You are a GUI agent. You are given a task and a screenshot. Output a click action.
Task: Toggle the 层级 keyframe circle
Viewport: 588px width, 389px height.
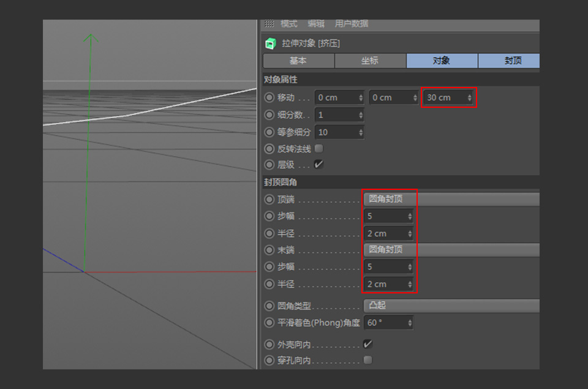(x=269, y=164)
